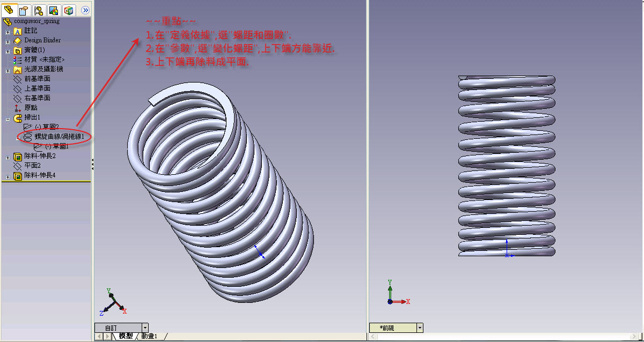Expand the 註記 annotations folder

tap(8, 32)
